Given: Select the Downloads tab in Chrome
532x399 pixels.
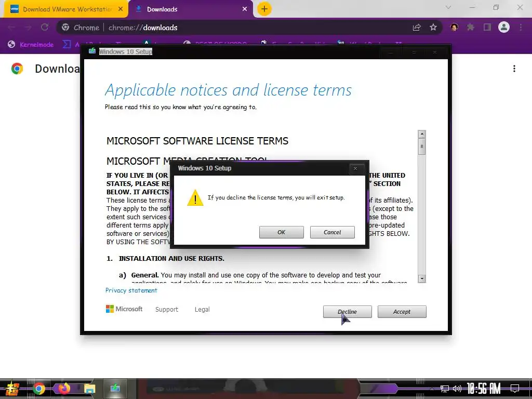Looking at the screenshot, I should click(x=190, y=9).
